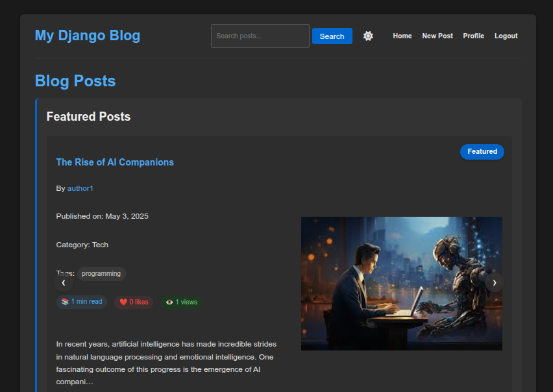Click the eye icon on the views counter
The width and height of the screenshot is (553, 392).
169,302
